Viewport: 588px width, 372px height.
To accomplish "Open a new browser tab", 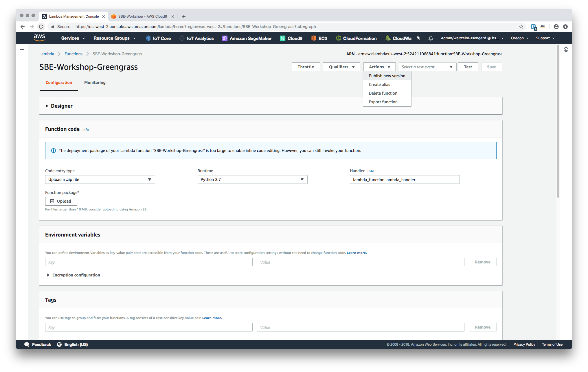I will pyautogui.click(x=184, y=17).
